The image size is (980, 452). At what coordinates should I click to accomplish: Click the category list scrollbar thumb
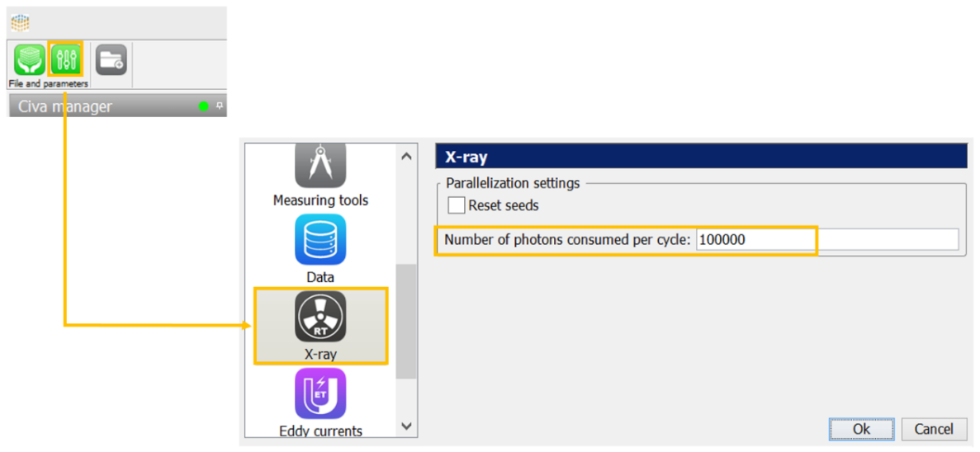(x=405, y=322)
